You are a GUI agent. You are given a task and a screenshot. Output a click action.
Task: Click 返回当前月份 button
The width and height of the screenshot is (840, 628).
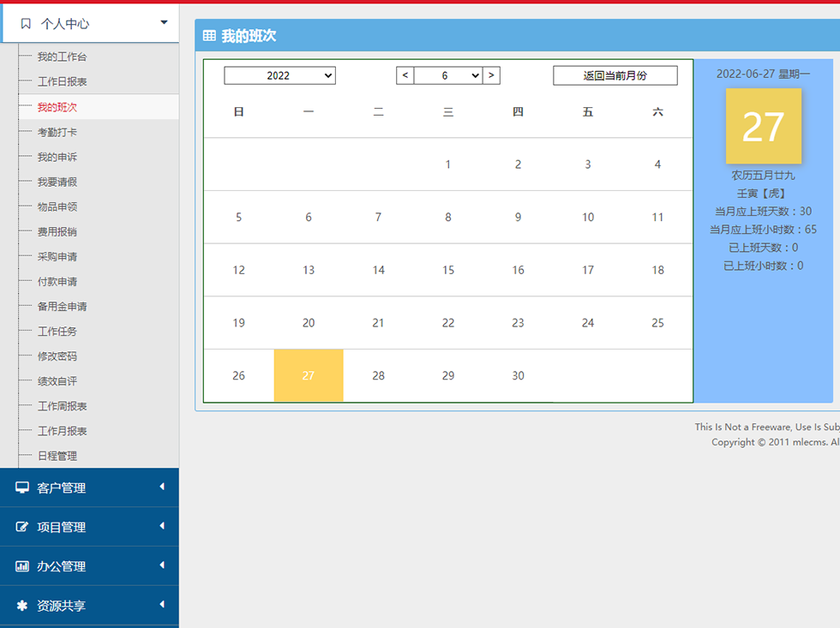[x=615, y=75]
